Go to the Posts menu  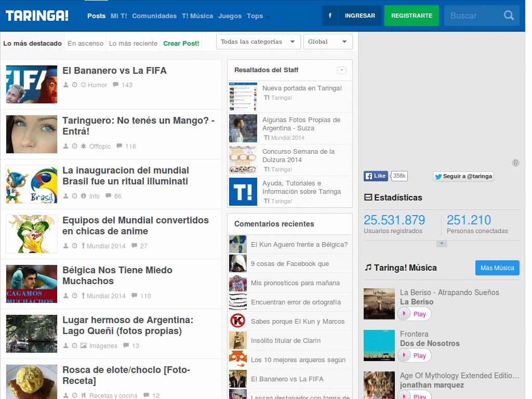click(x=96, y=16)
